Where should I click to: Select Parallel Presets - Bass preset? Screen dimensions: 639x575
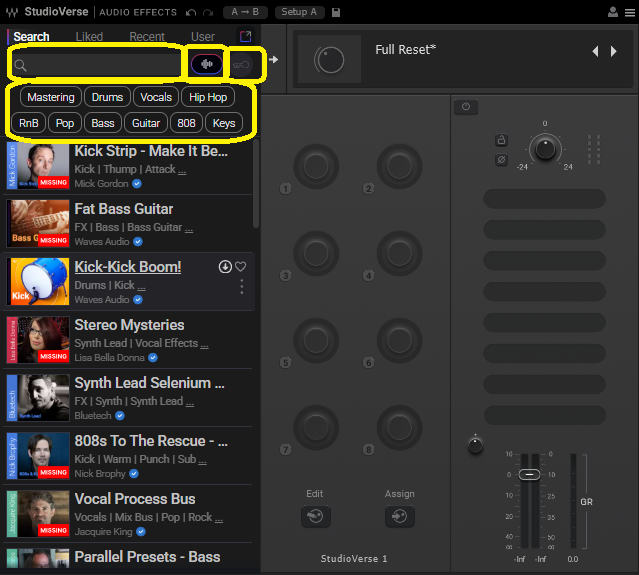tap(147, 557)
